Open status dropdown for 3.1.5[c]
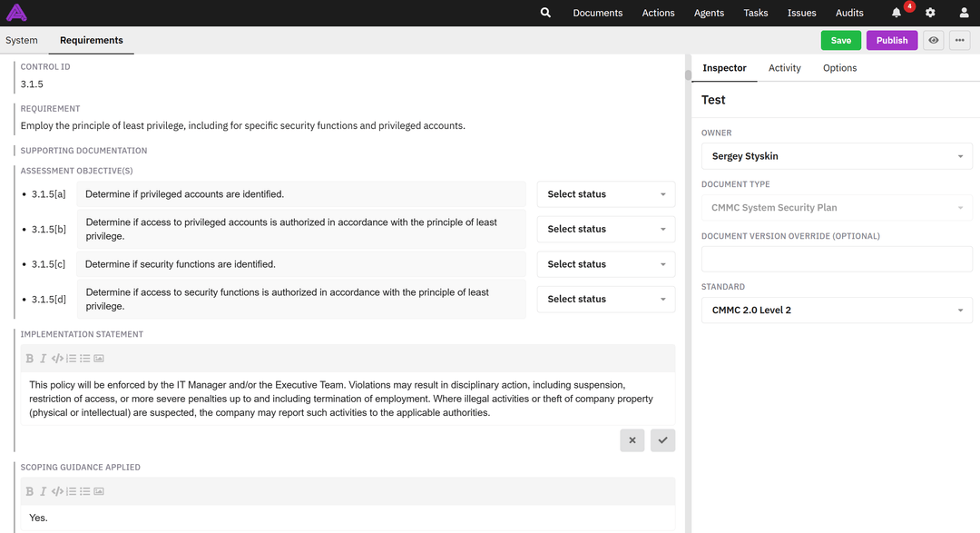 click(x=605, y=264)
